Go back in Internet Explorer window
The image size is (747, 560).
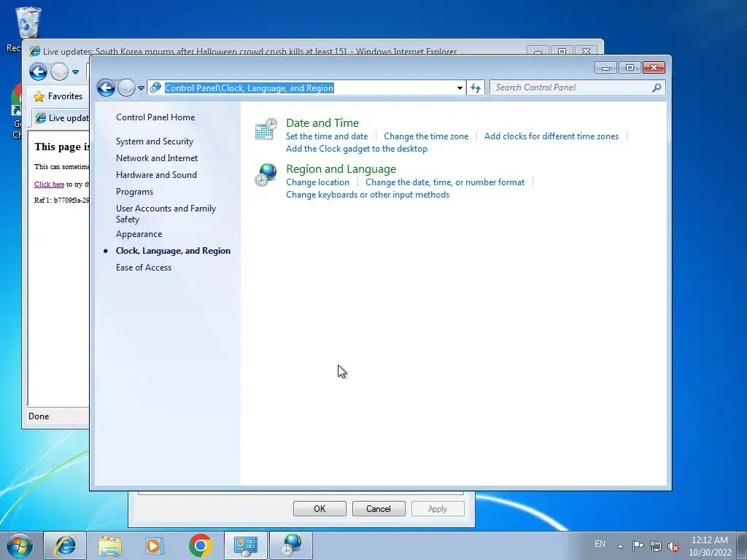coord(38,72)
